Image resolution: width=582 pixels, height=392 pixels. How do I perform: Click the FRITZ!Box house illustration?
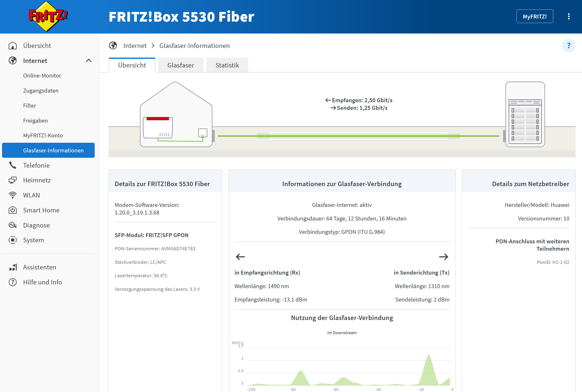coord(176,114)
